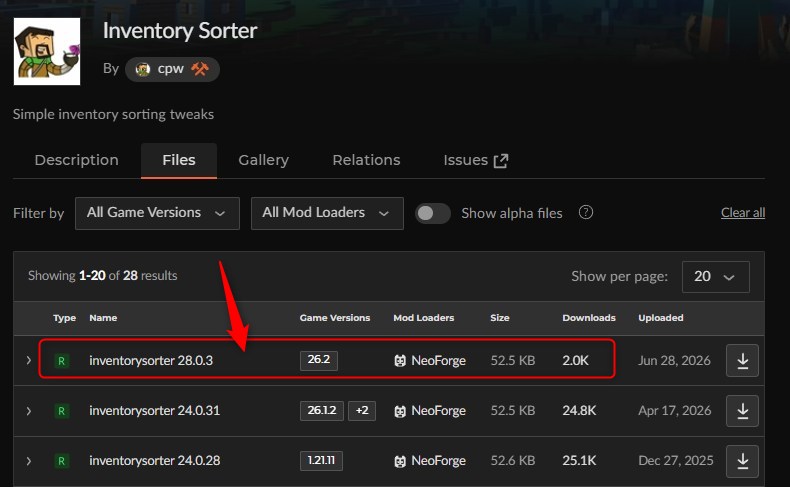Click the Inventory Sorter title
The image size is (790, 487).
tap(180, 31)
